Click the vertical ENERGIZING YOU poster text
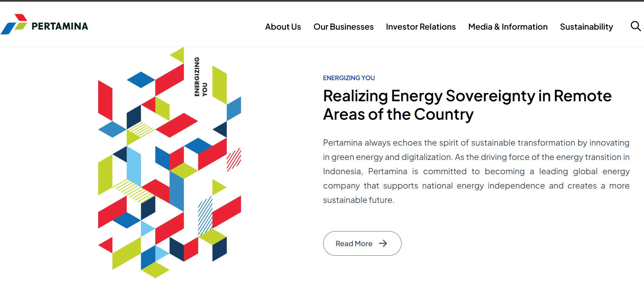The height and width of the screenshot is (298, 644). (x=201, y=77)
